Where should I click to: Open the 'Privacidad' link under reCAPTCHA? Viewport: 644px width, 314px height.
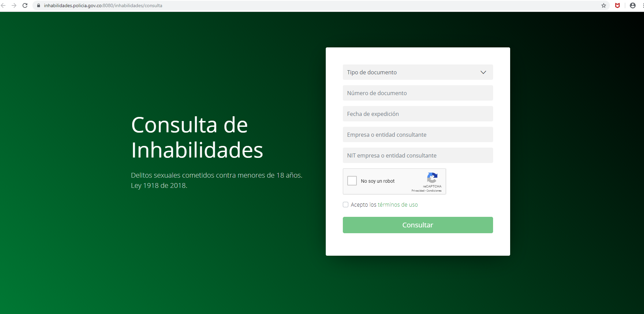click(x=418, y=191)
